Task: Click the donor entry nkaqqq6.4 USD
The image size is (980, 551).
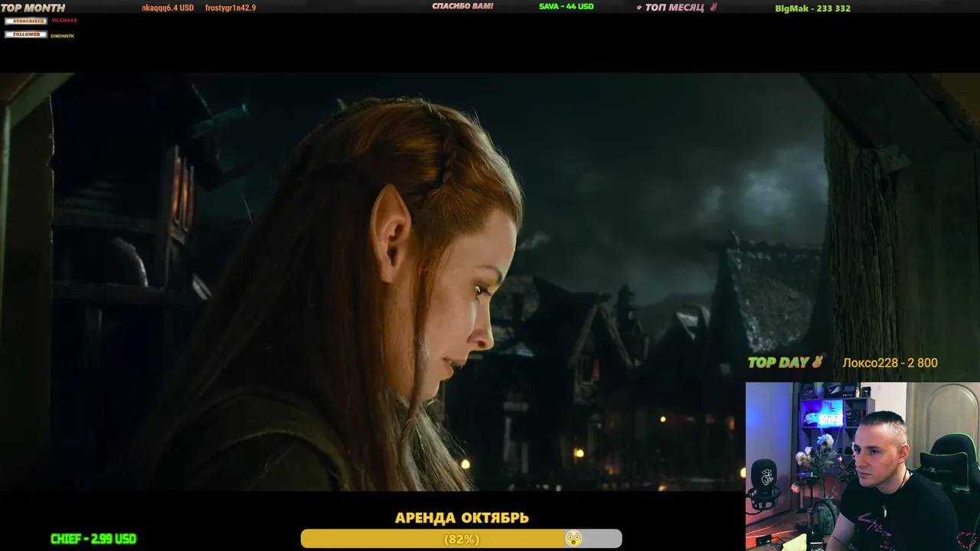Action: click(168, 8)
